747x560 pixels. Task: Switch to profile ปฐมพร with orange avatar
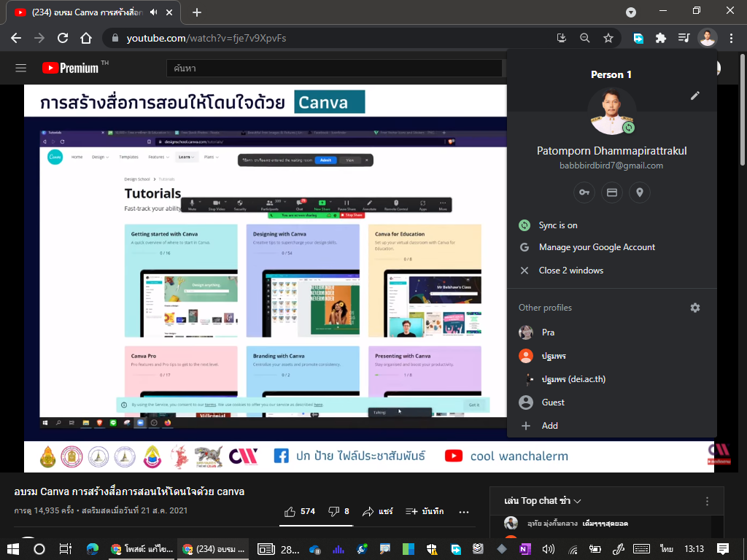point(612,356)
